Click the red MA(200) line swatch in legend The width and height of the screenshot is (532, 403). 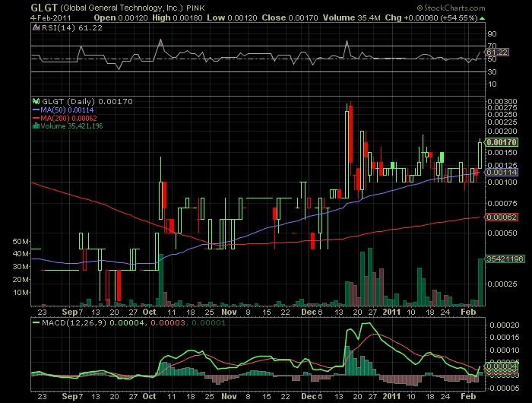click(x=36, y=118)
